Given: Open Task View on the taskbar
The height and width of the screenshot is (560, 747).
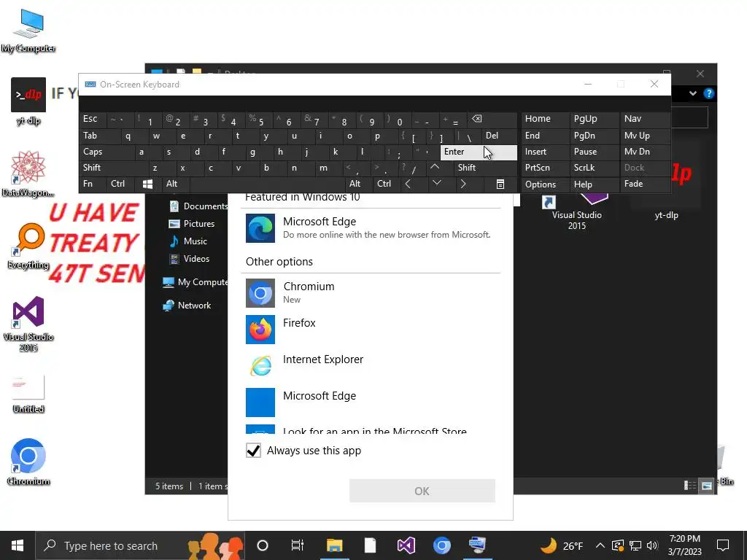Looking at the screenshot, I should (298, 545).
